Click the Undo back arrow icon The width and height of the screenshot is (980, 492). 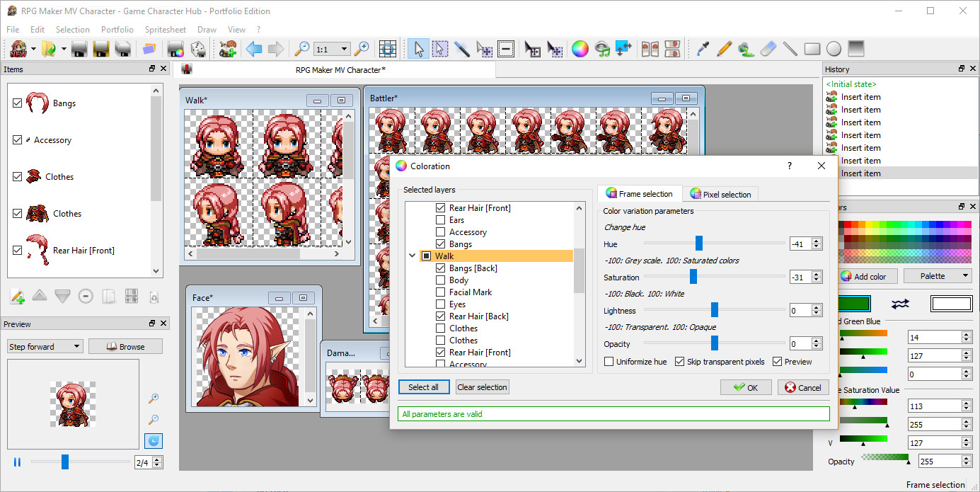(x=253, y=48)
